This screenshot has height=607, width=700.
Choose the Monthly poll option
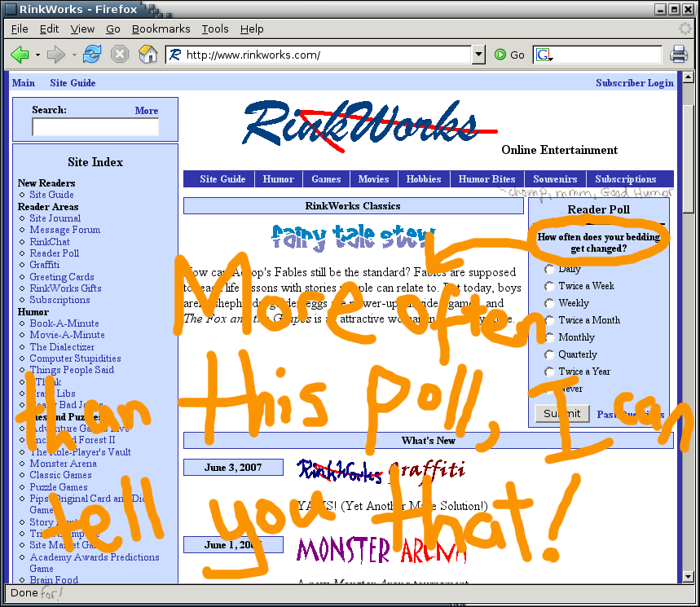point(549,337)
